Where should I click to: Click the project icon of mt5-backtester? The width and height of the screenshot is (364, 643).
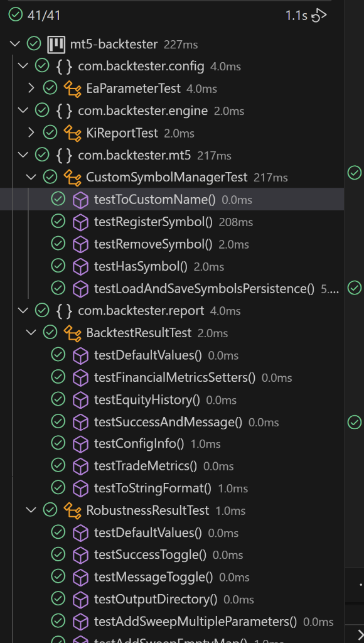(x=56, y=44)
